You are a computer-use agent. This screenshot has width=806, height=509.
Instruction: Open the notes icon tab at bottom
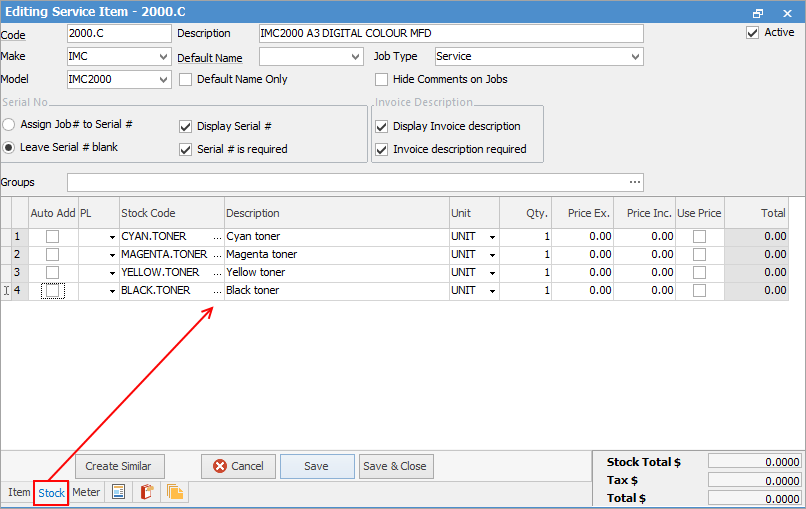(x=119, y=493)
